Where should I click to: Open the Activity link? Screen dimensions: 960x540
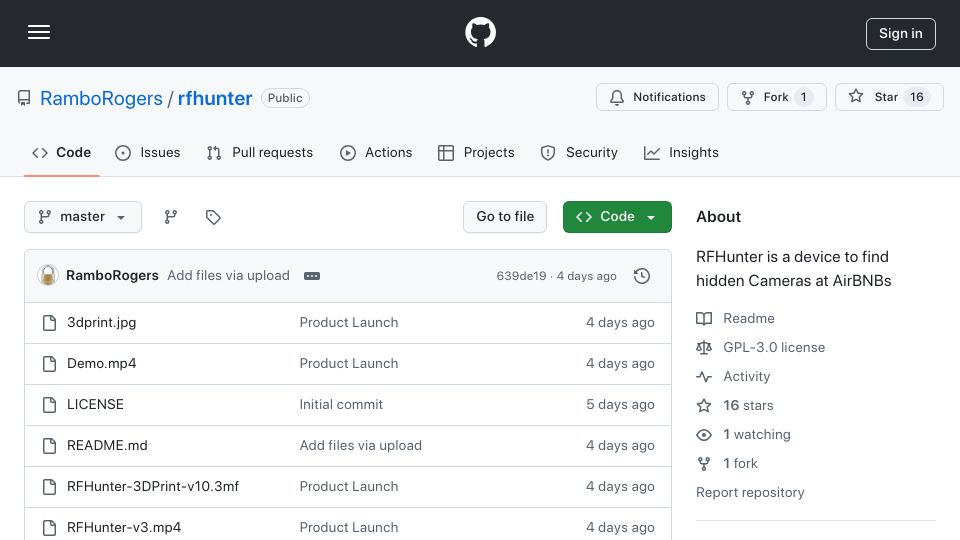point(733,377)
